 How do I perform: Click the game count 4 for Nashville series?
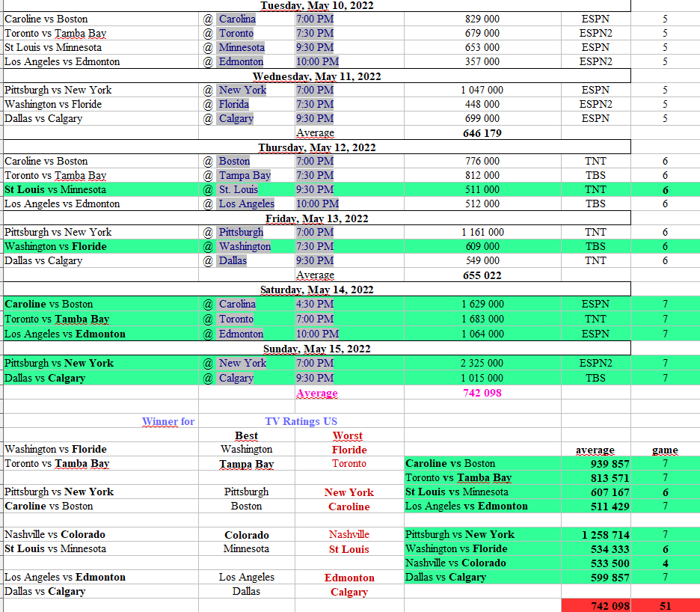coord(665,564)
